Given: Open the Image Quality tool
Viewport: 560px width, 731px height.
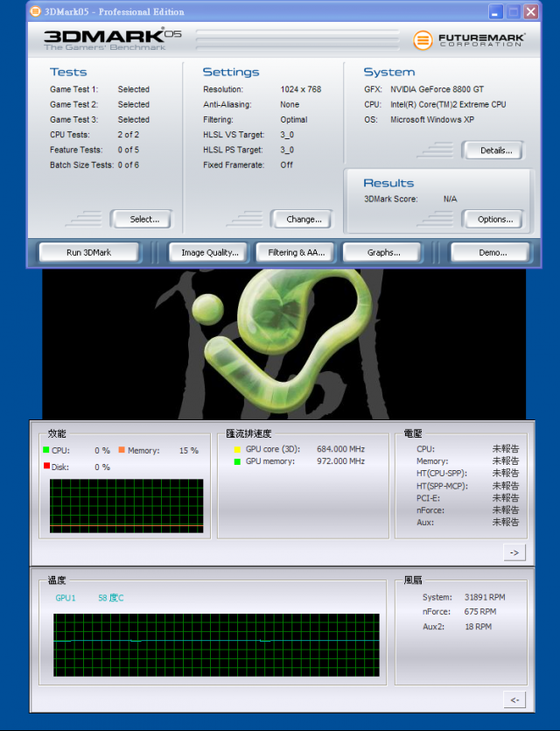Looking at the screenshot, I should click(210, 252).
